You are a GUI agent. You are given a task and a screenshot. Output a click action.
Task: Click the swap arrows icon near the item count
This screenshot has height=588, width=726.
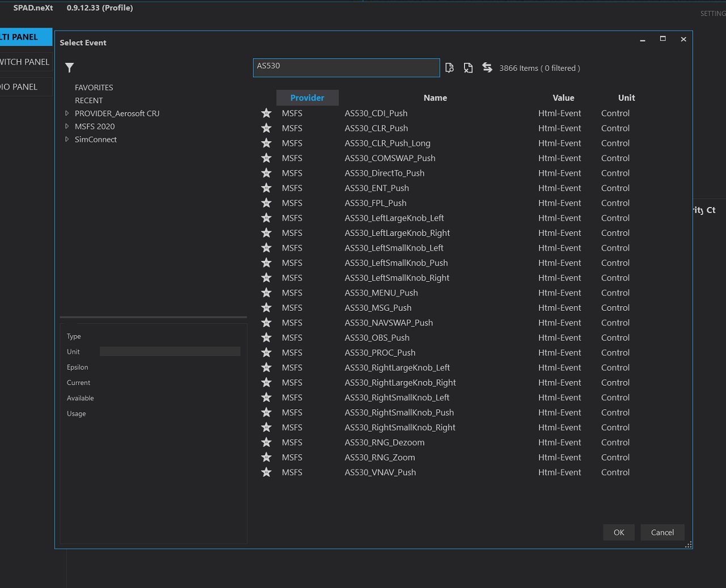pyautogui.click(x=487, y=67)
